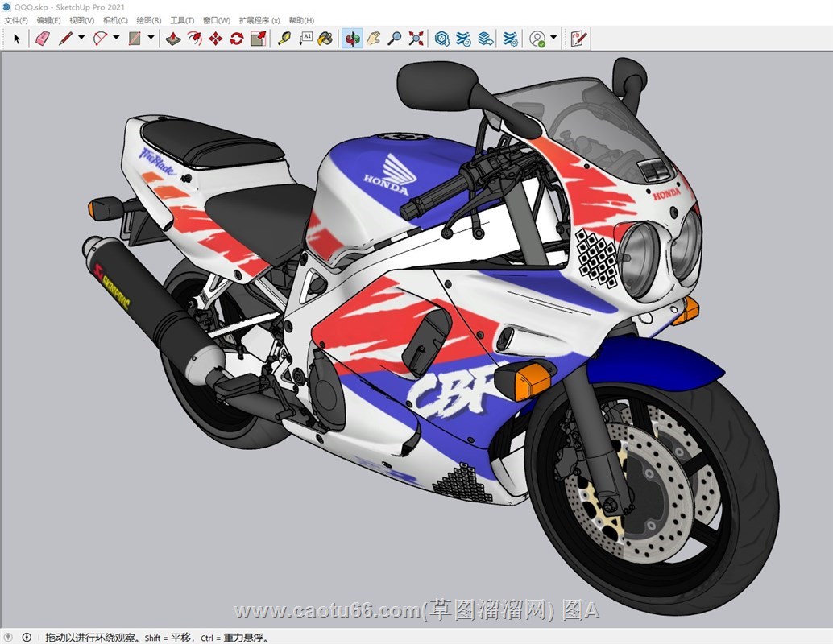This screenshot has width=833, height=644.
Task: Expand the pencil line tool dropdown arrow
Action: 81,38
